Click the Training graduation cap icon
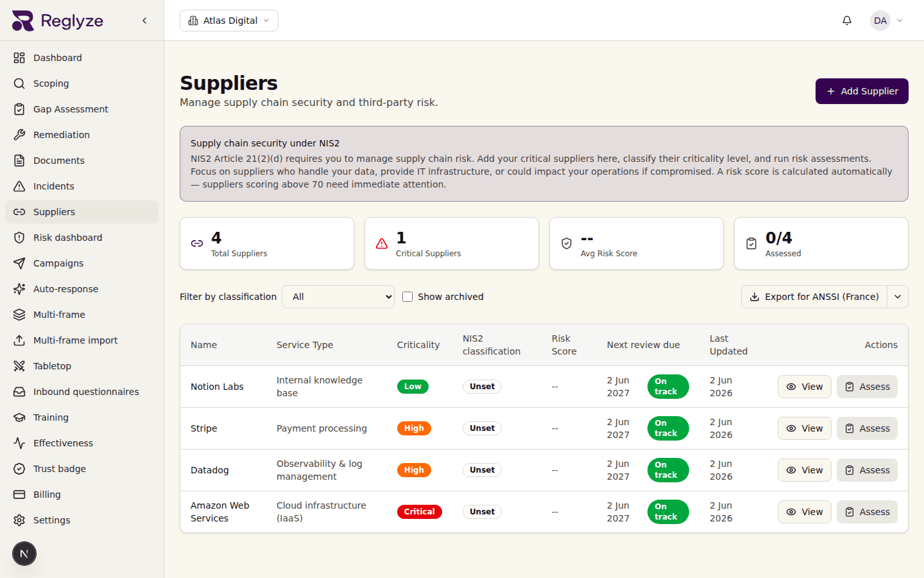The width and height of the screenshot is (924, 578). click(x=19, y=417)
